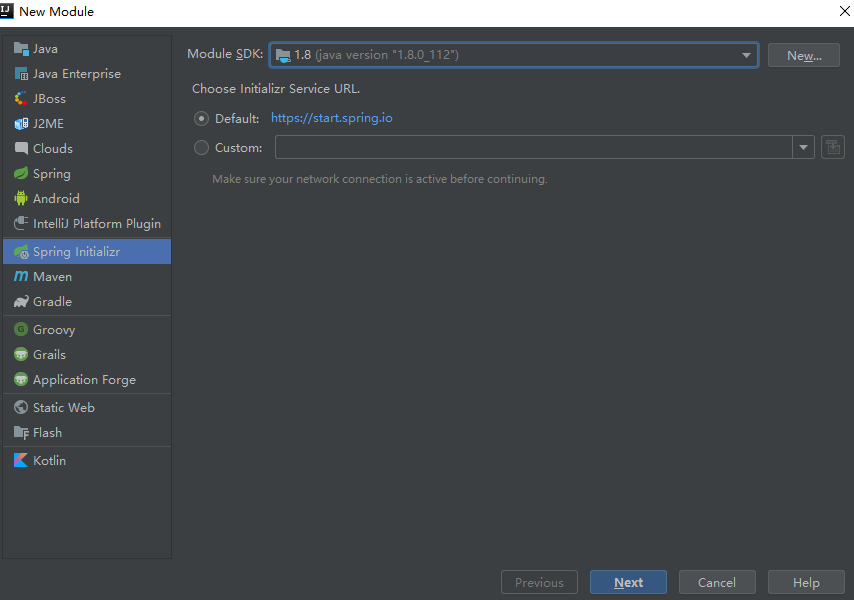854x600 pixels.
Task: Select the Flash list entry
Action: point(87,433)
